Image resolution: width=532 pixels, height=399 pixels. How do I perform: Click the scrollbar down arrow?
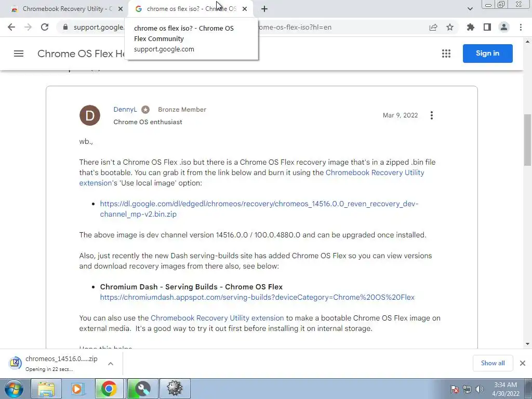pos(527,344)
